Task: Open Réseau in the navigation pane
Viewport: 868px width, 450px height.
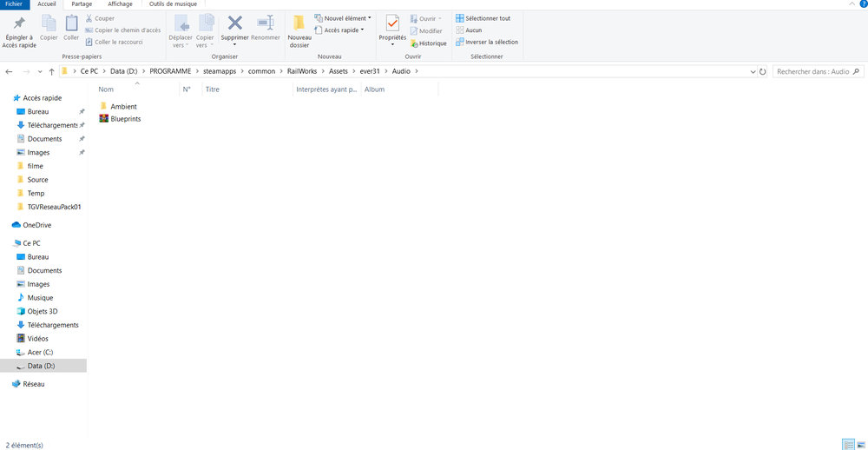Action: (x=29, y=384)
